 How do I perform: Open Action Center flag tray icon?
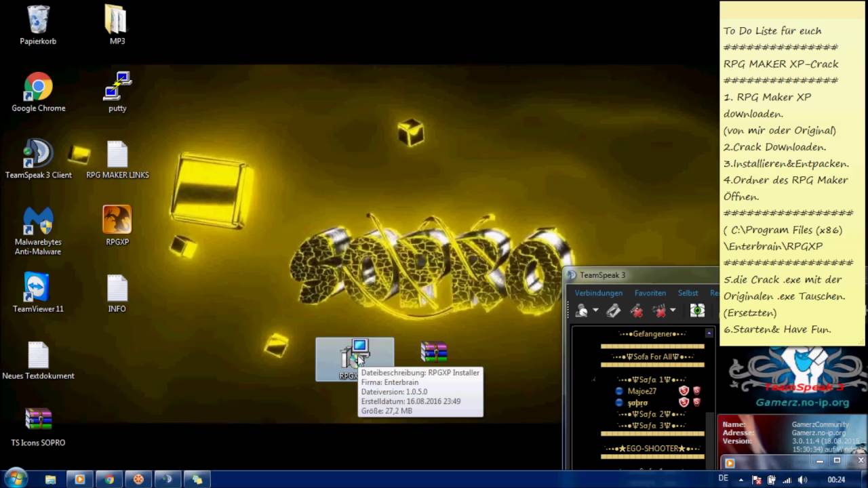[x=757, y=479]
